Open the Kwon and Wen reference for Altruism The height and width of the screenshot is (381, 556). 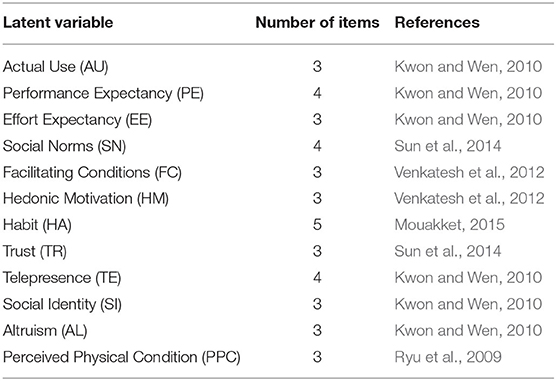tap(468, 331)
